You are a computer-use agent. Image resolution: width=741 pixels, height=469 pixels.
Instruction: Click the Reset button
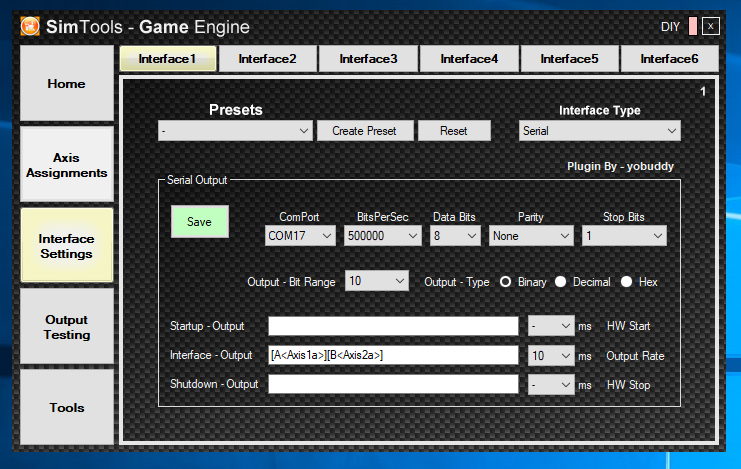click(454, 131)
